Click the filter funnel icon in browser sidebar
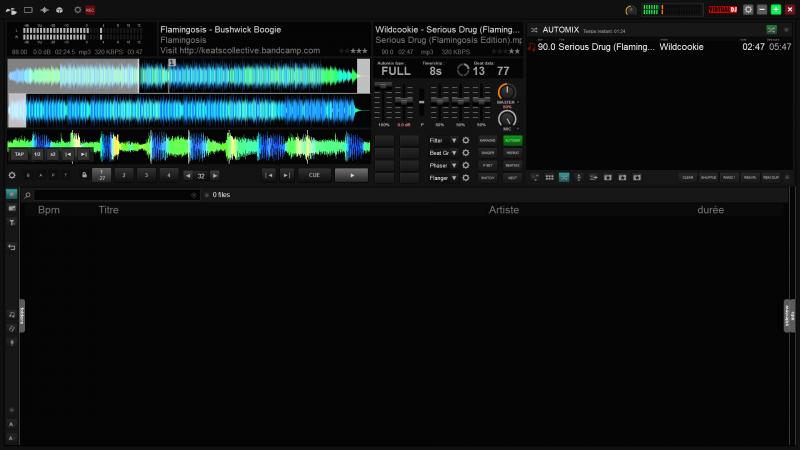Screen dimensions: 800x450 pyautogui.click(x=12, y=222)
